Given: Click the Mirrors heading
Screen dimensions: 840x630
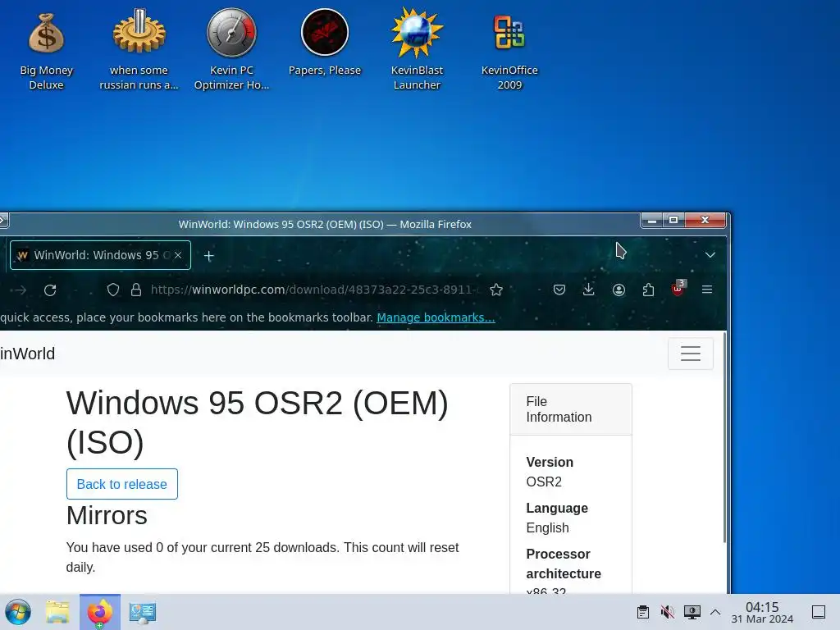Looking at the screenshot, I should [x=107, y=515].
